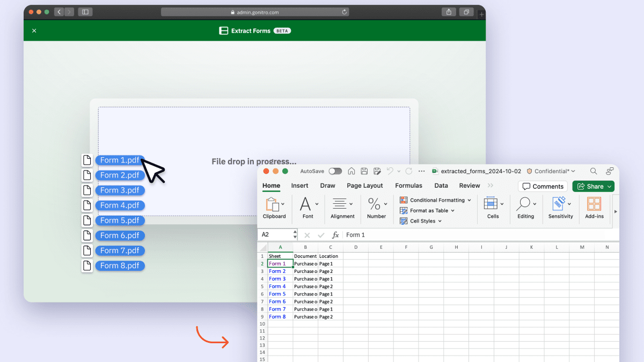The image size is (644, 362).
Task: Open Sensitivity settings icon
Action: (560, 204)
